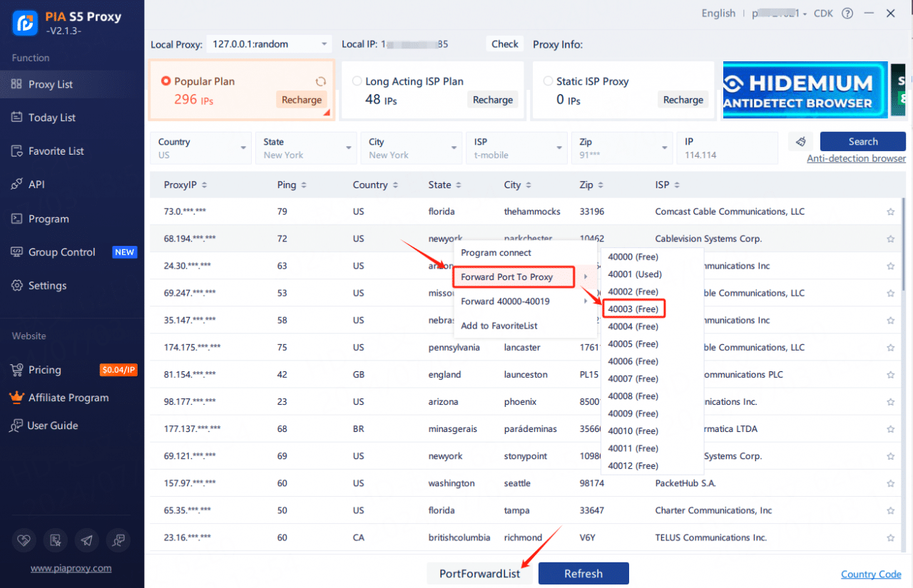The height and width of the screenshot is (588, 913).
Task: Star the 73.0.***.*** proxy row
Action: pos(890,212)
